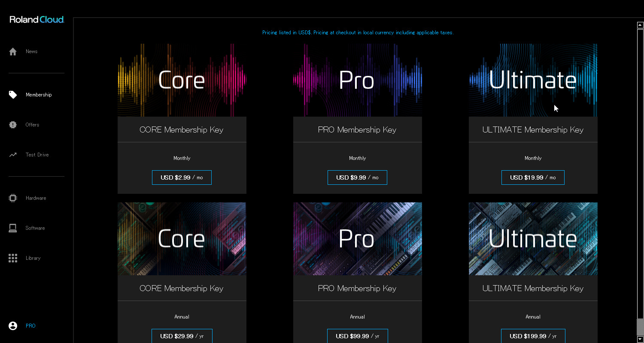
Task: Click the Pro annual keyboard banner
Action: click(x=358, y=239)
